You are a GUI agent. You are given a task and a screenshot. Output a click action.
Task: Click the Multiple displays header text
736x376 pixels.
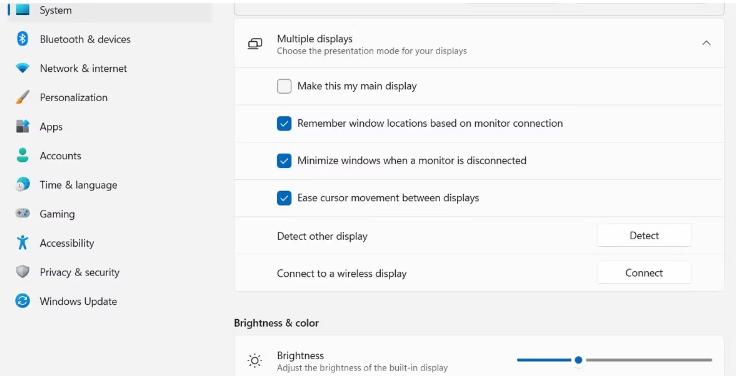(x=314, y=38)
